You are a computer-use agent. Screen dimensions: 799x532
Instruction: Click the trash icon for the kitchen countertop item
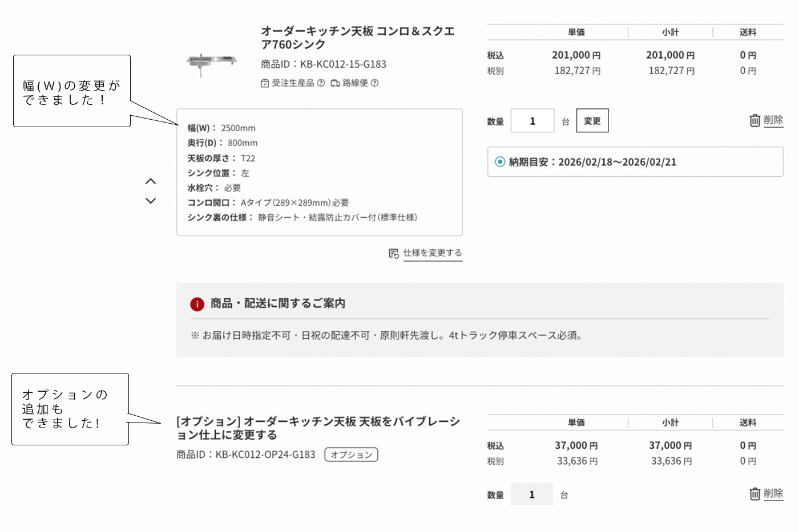click(754, 120)
